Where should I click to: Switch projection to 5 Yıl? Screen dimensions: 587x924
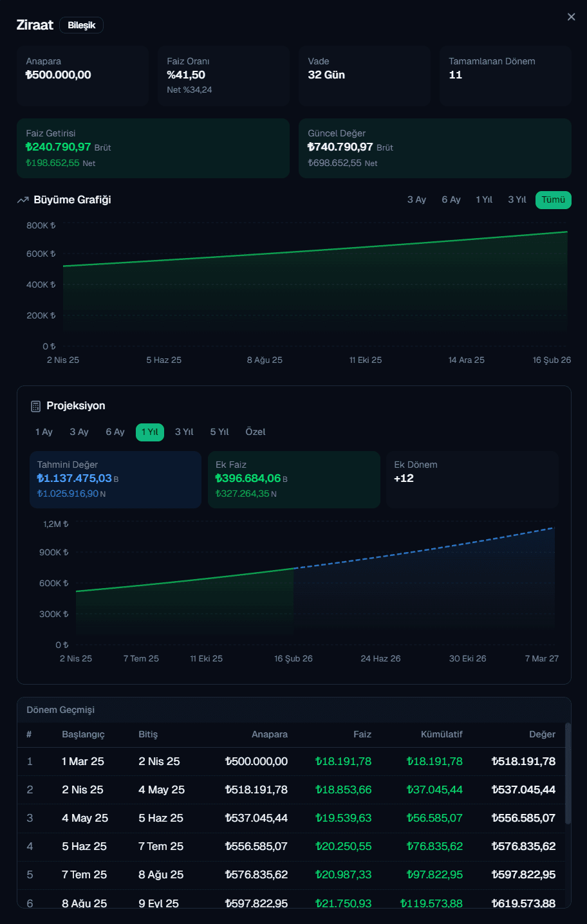(x=219, y=432)
